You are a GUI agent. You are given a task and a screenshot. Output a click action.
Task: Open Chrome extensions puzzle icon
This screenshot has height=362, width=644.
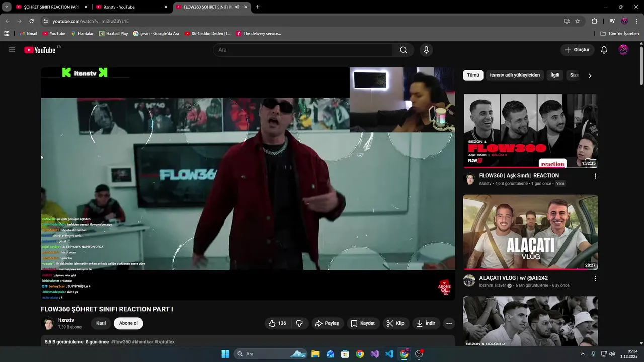(594, 21)
